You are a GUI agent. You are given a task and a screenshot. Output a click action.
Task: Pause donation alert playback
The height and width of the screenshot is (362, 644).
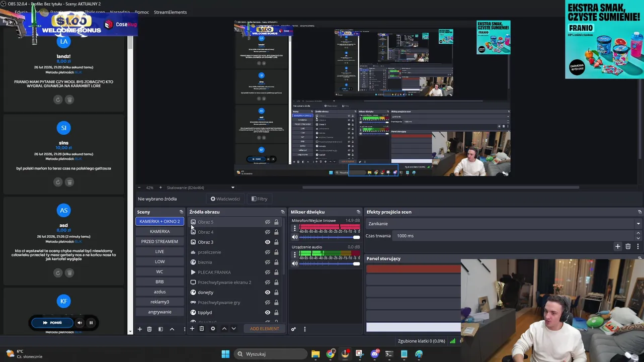tap(91, 323)
